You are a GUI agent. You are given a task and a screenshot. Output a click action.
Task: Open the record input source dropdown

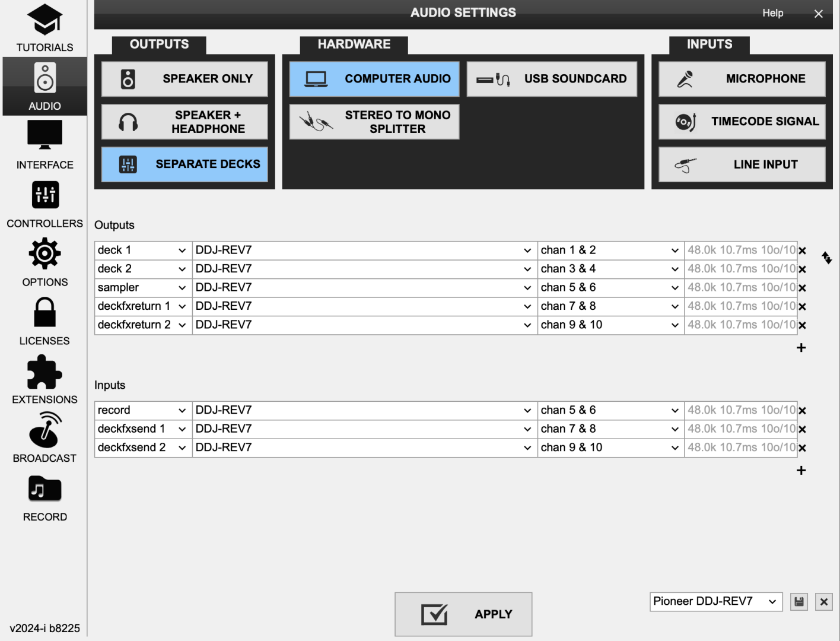tap(143, 410)
